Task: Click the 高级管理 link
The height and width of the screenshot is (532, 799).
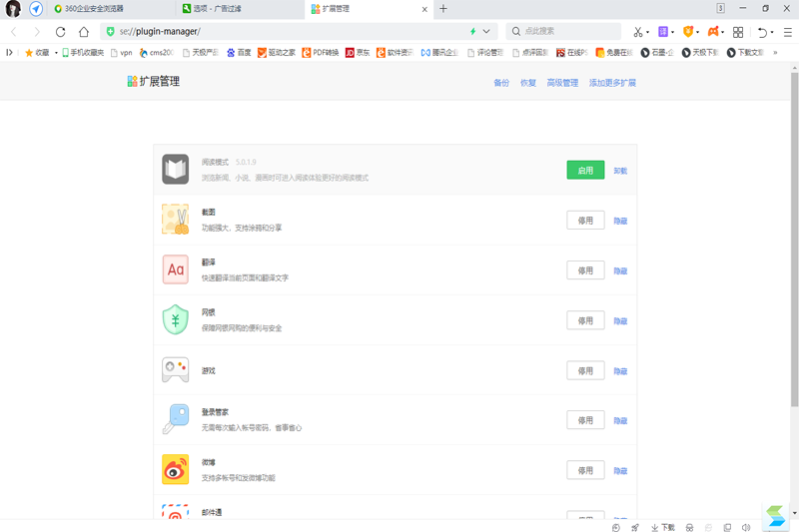Action: click(x=562, y=83)
